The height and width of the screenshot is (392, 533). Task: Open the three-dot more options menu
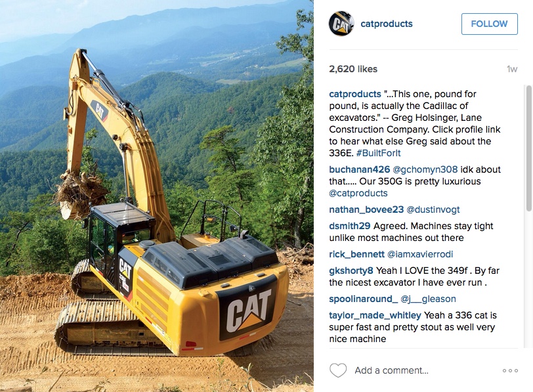tap(510, 370)
